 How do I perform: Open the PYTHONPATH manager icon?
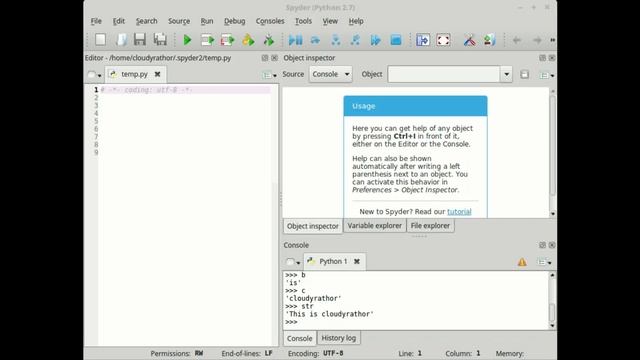click(490, 40)
